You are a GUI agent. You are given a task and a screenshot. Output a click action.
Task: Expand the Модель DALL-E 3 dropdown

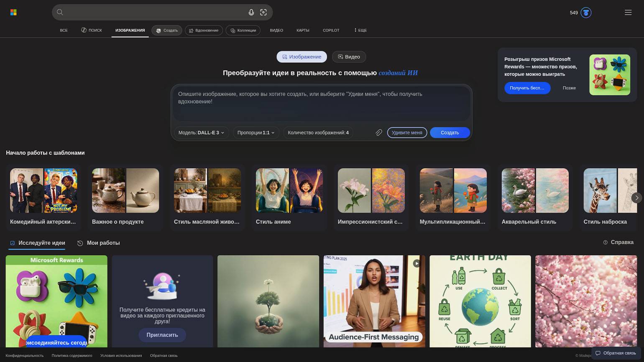pos(201,133)
